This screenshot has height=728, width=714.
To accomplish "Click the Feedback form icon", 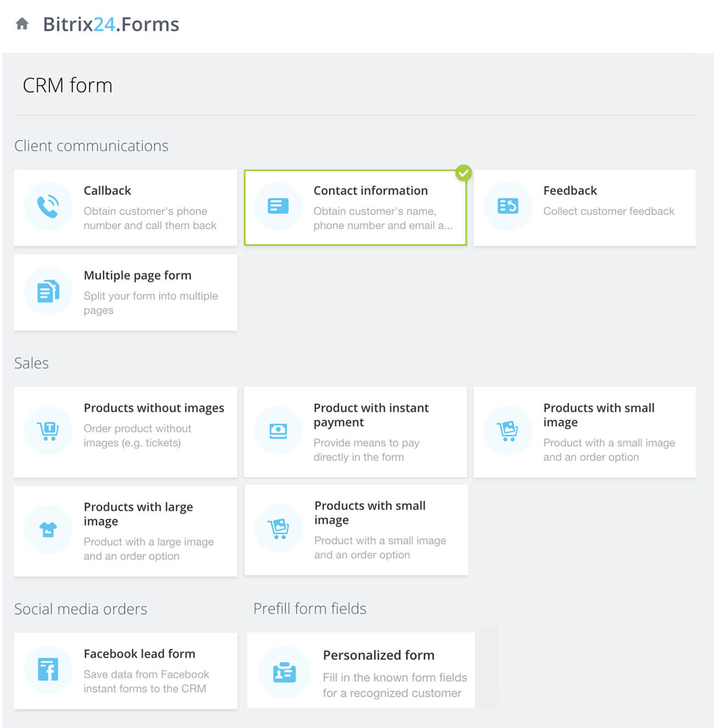I will [508, 207].
